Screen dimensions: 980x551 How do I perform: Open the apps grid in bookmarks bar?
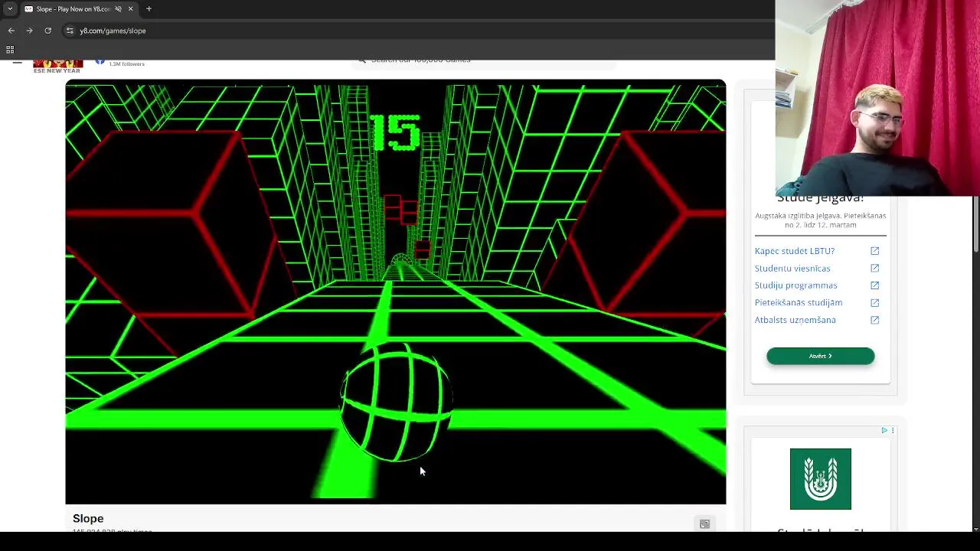click(x=10, y=50)
